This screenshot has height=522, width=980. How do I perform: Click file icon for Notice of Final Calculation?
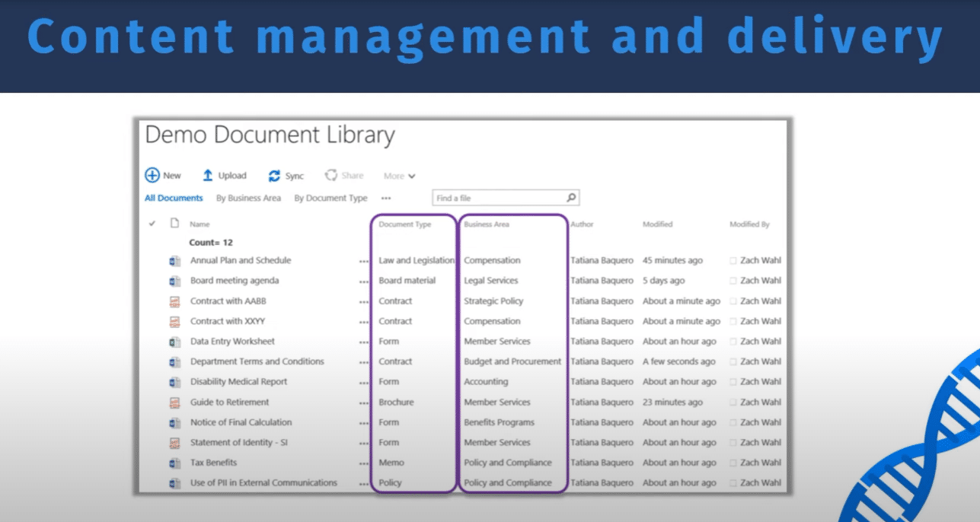[174, 422]
